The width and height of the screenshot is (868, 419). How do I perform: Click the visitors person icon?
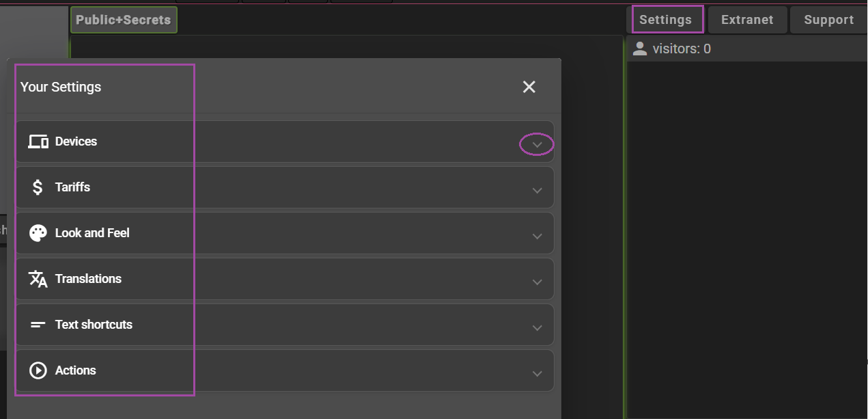pos(640,49)
